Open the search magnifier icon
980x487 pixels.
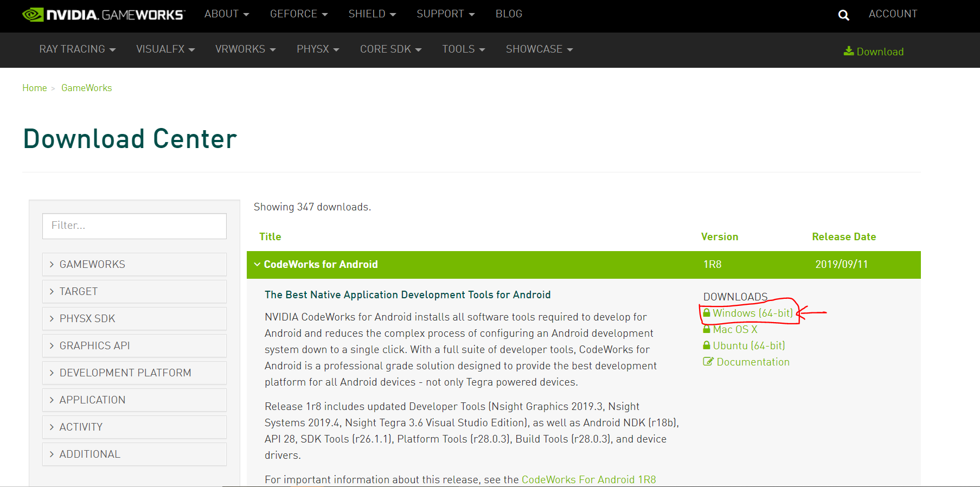[843, 15]
